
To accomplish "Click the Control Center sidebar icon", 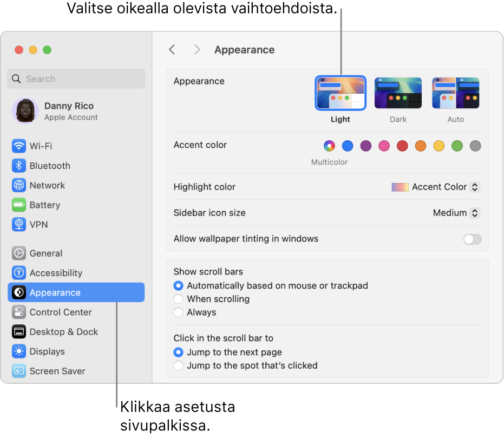I will pos(18,312).
